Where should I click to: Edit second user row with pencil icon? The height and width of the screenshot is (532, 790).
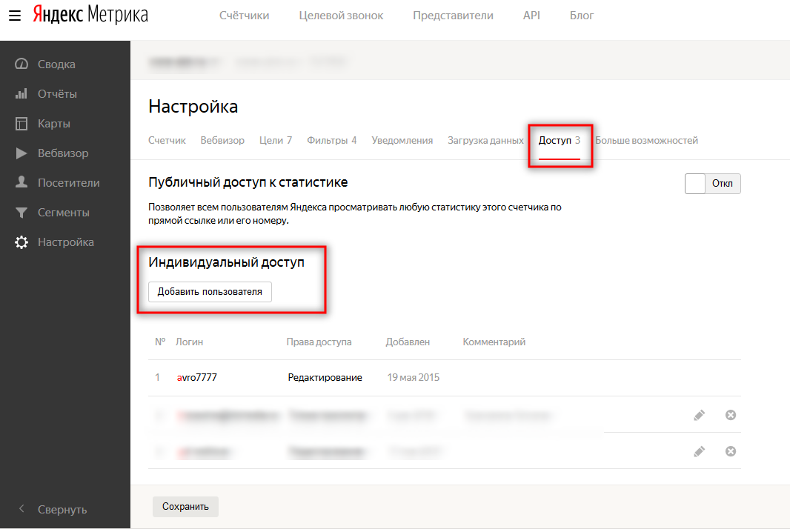[700, 415]
